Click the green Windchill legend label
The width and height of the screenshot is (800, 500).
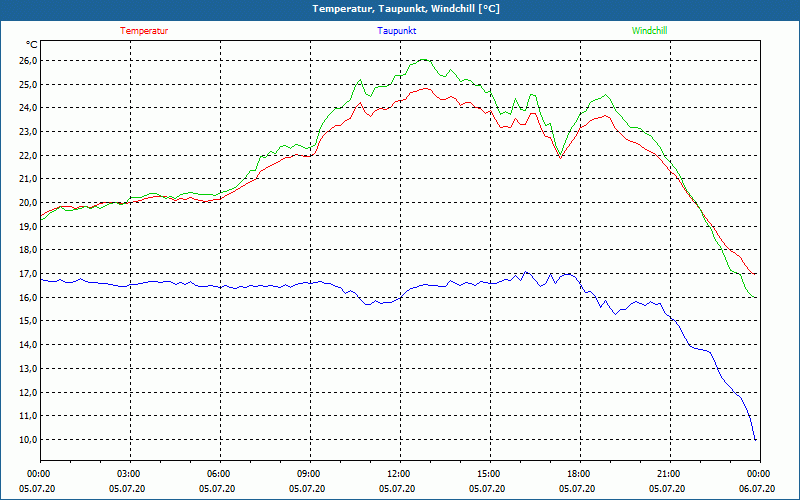(649, 31)
